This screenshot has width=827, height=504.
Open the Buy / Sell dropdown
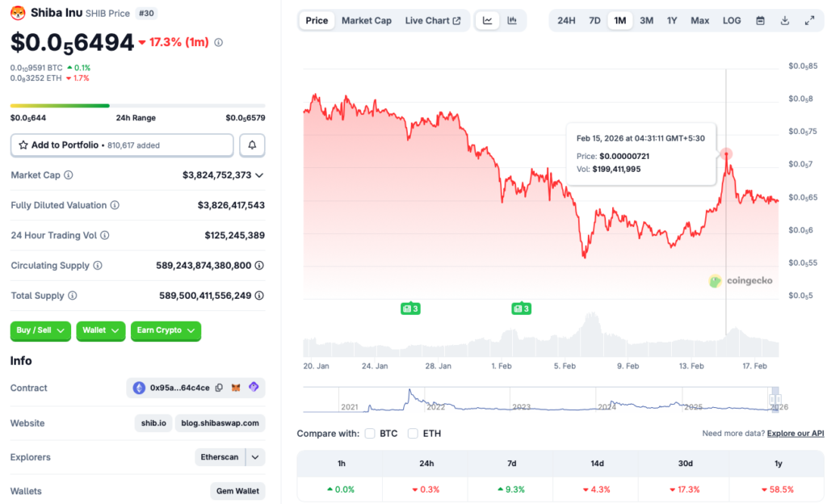pos(40,331)
